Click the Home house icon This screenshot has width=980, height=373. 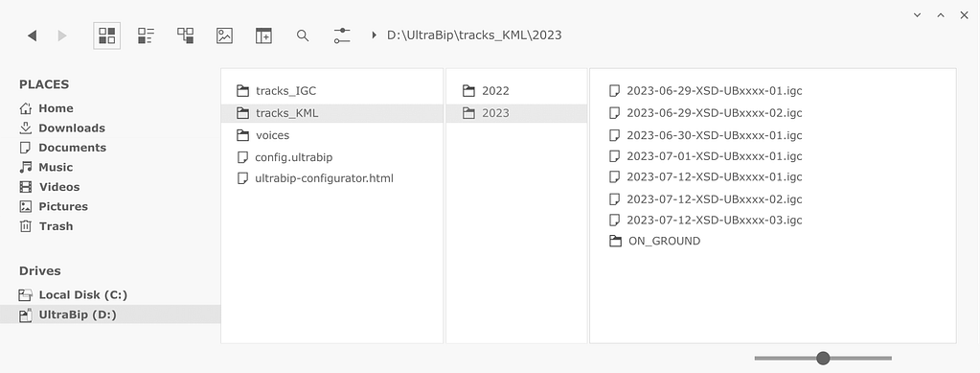[25, 108]
